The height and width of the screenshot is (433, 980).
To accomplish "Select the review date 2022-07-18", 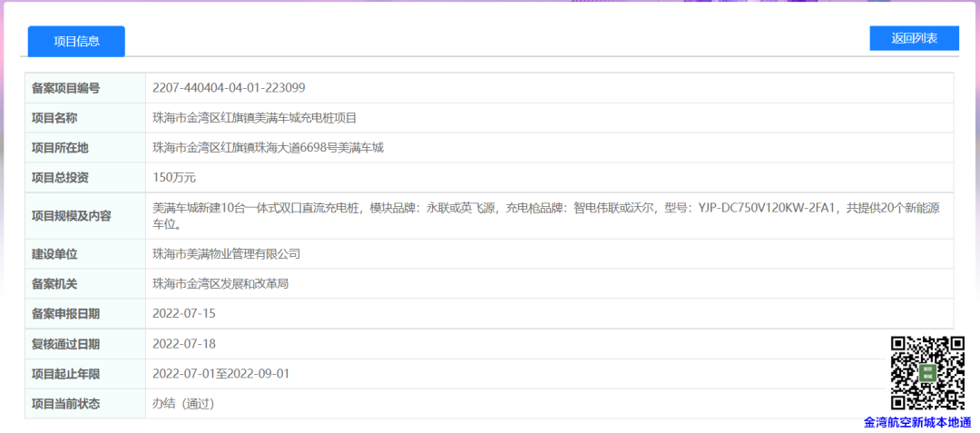I will 183,344.
